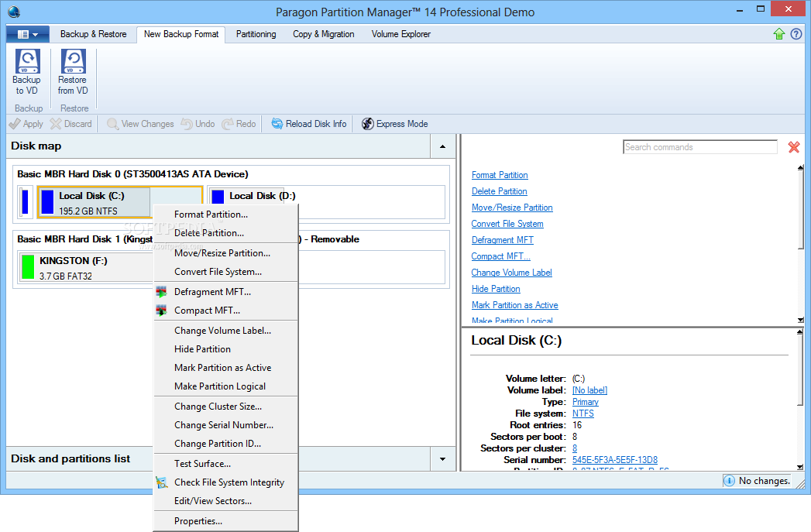Focus the Search commands input field

700,147
